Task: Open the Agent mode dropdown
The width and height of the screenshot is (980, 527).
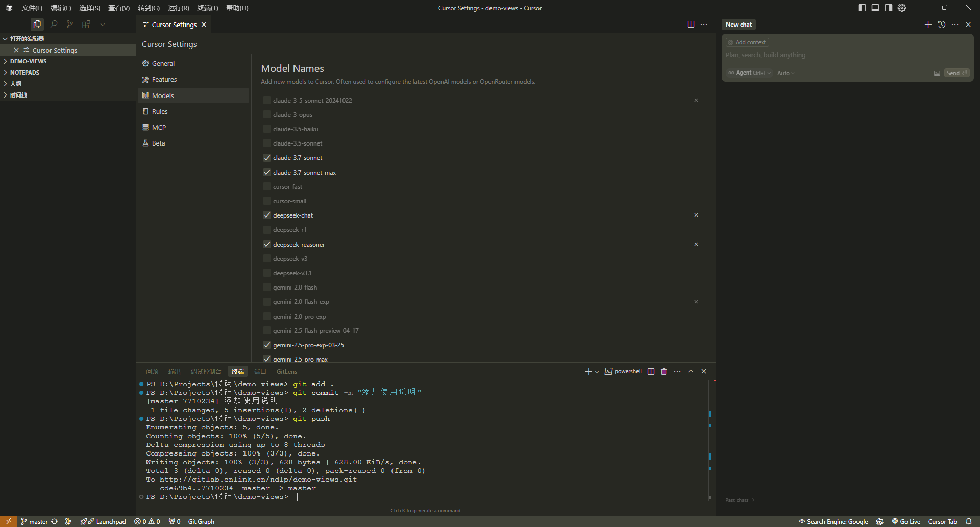Action: [x=749, y=73]
